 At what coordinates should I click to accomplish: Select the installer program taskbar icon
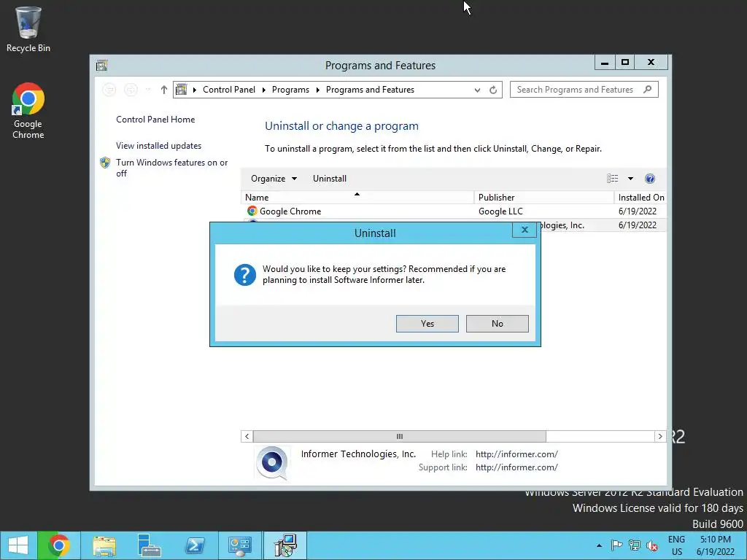285,545
